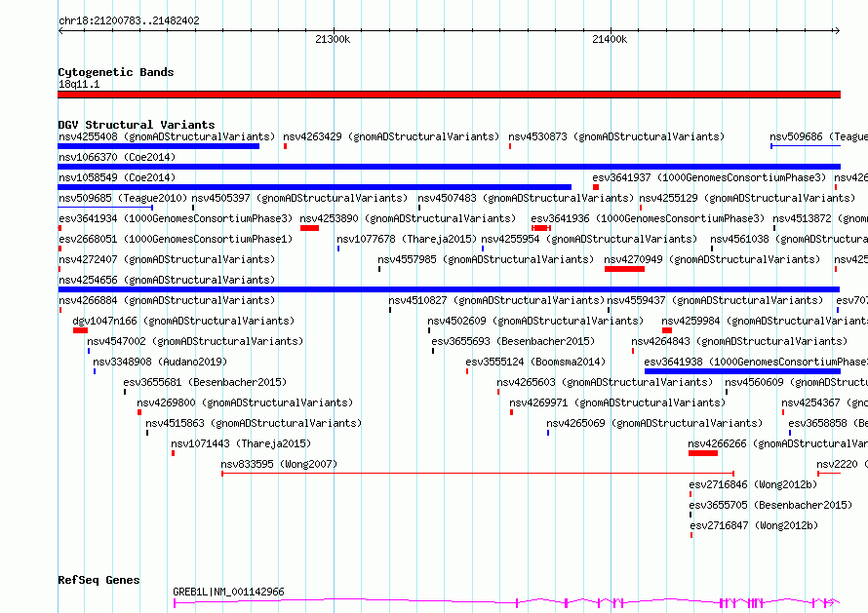This screenshot has width=868, height=613.
Task: Open the nsv1058549 (Coe2014) variant
Action: (x=117, y=177)
